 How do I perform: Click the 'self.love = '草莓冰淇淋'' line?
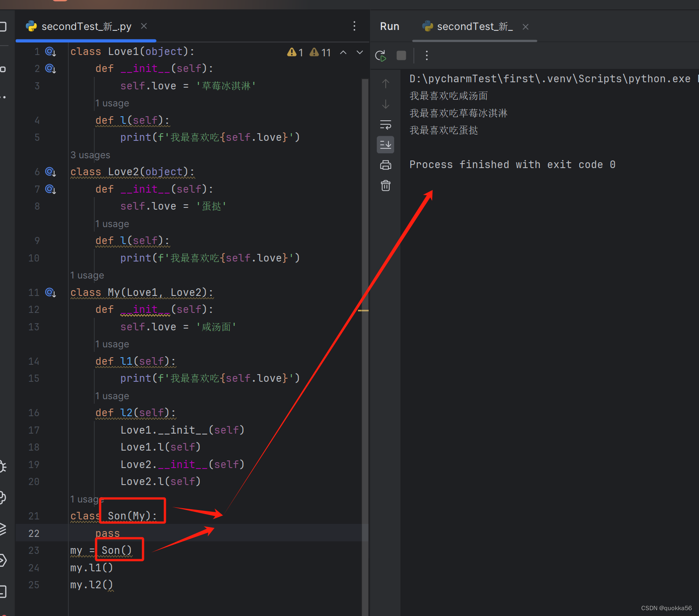[x=188, y=86]
